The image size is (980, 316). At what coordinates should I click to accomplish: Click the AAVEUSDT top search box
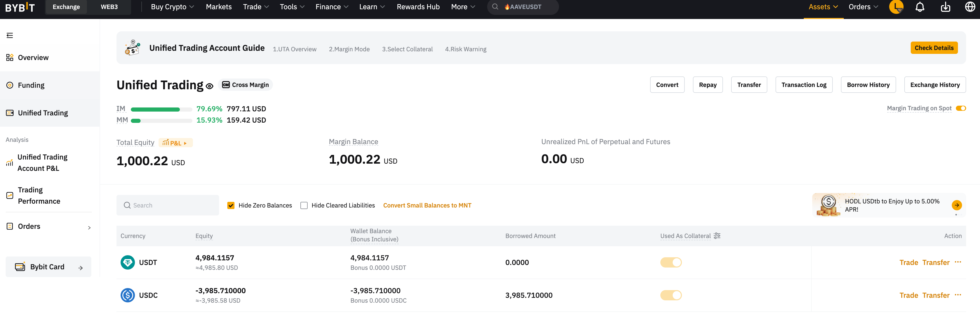pos(523,7)
